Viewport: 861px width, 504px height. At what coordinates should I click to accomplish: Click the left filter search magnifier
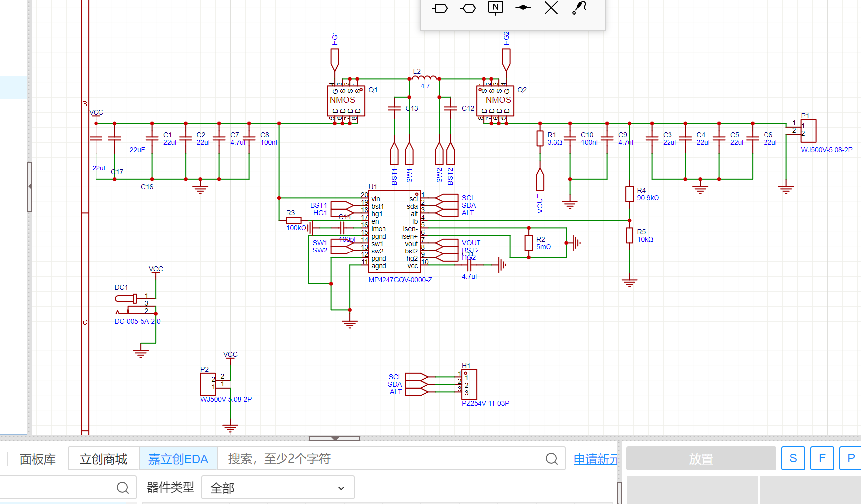point(123,488)
